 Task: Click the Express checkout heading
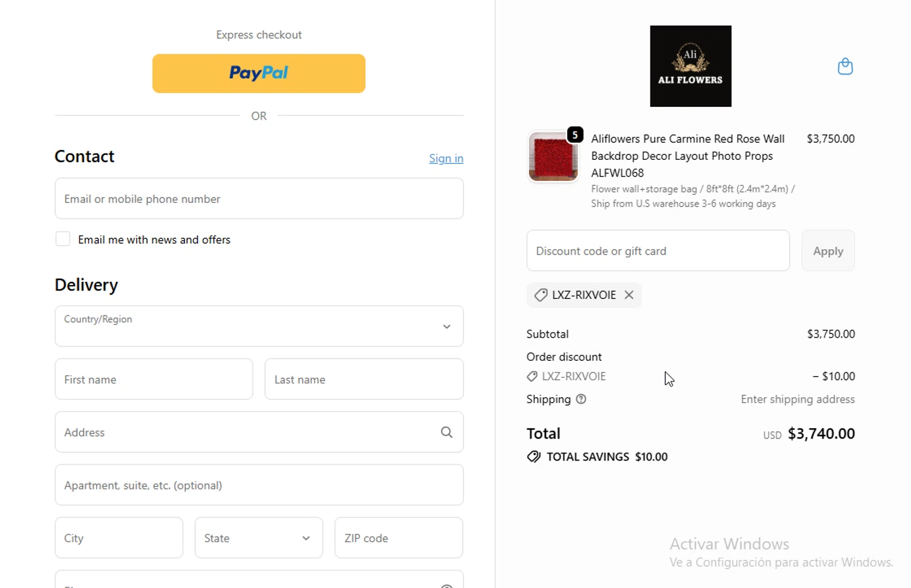click(x=259, y=35)
